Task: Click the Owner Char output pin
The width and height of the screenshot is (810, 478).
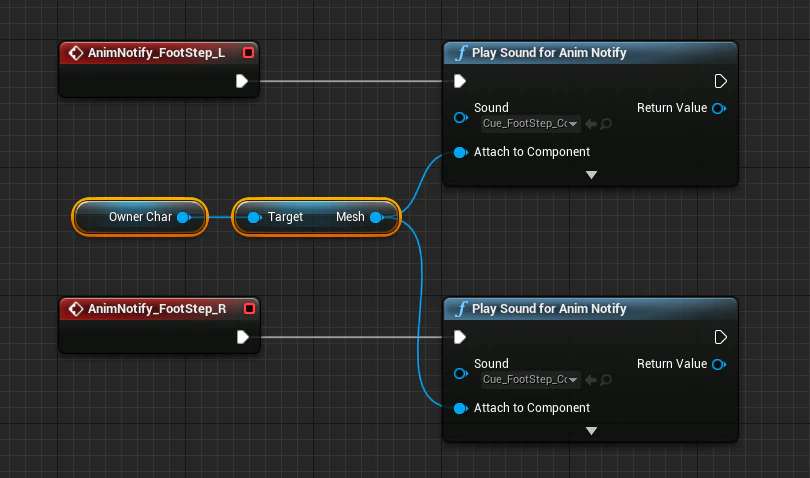Action: click(184, 218)
